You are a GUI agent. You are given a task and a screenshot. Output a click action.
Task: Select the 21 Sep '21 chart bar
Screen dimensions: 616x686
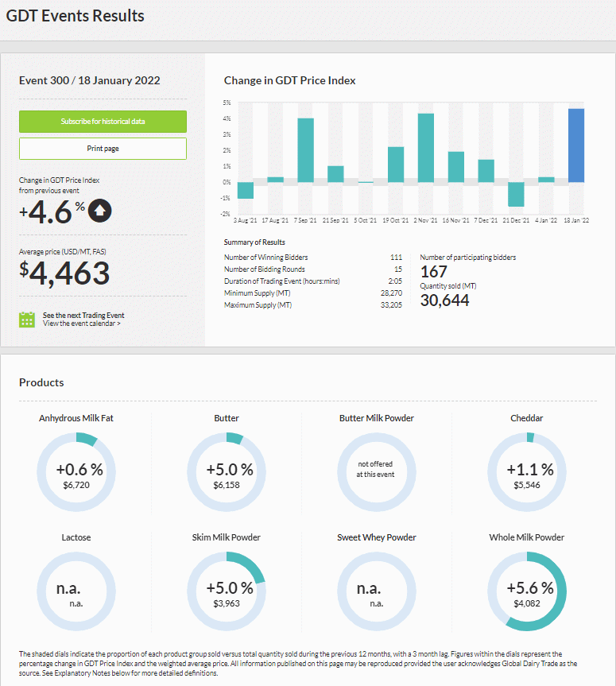(335, 174)
